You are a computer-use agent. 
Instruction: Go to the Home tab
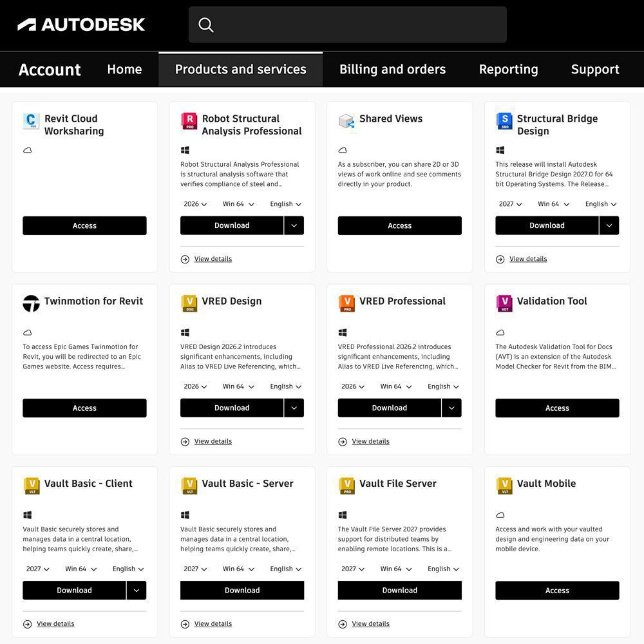[x=124, y=70]
